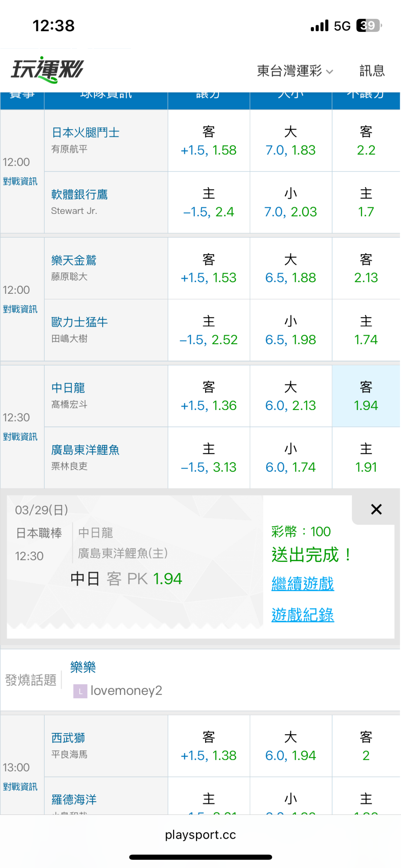Open 對戰資訊 for the 12:30 game
The width and height of the screenshot is (401, 868).
[x=20, y=437]
